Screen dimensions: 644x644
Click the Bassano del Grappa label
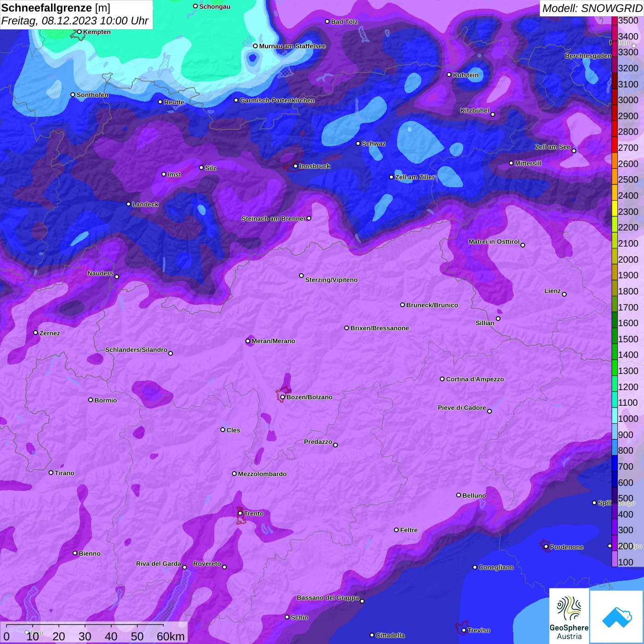coord(328,598)
